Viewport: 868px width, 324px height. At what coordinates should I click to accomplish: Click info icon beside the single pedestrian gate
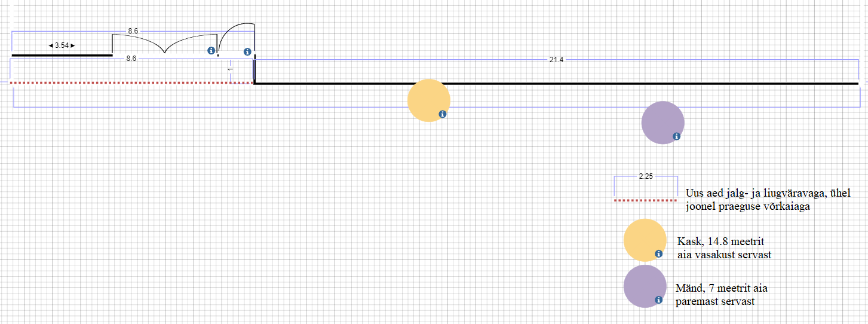tap(247, 52)
